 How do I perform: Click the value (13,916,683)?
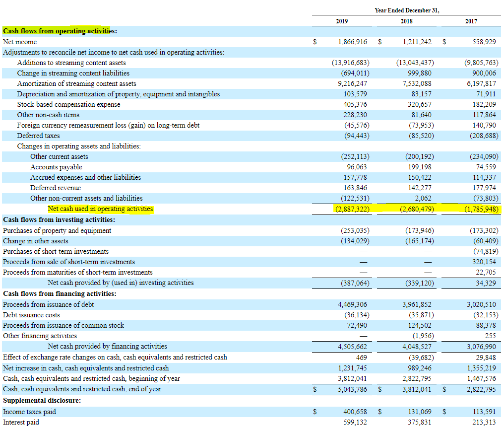350,63
